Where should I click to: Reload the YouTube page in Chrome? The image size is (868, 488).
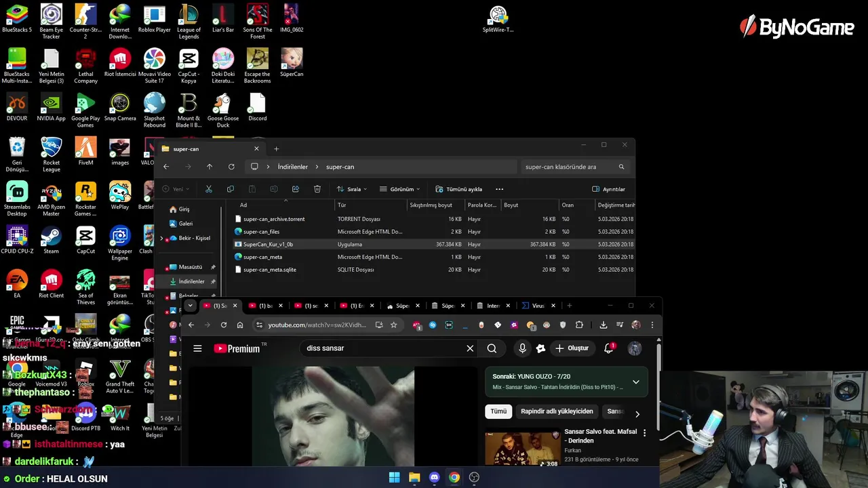click(224, 325)
